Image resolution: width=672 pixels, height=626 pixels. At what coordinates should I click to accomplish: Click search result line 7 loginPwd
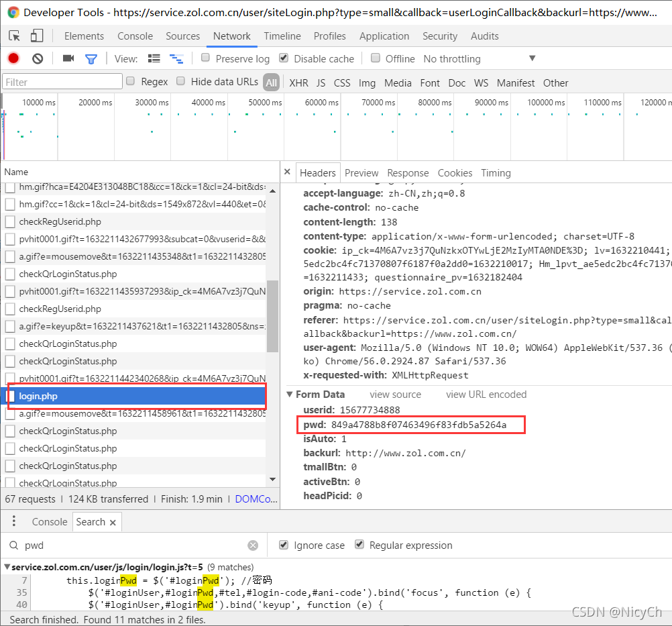point(169,580)
